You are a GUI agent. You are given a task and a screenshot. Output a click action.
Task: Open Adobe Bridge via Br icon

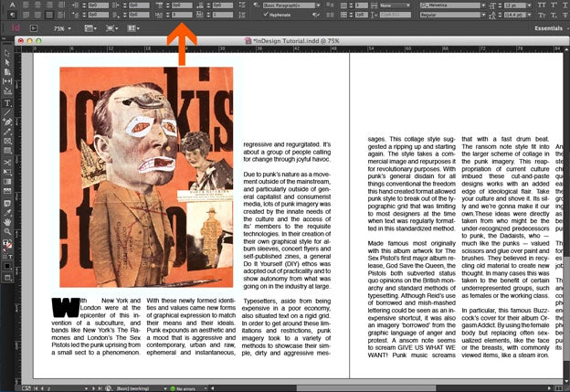tap(34, 28)
